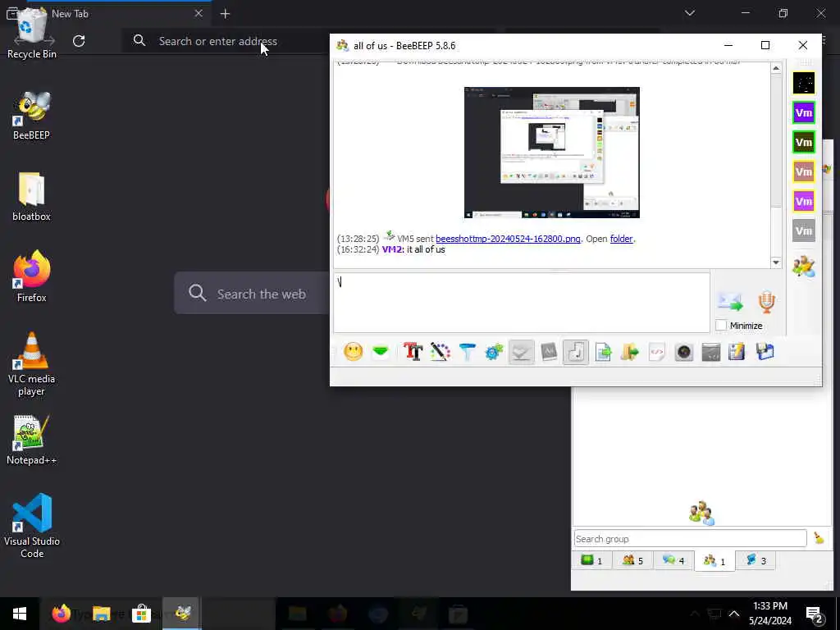Open the Recycle Bin desktop icon
Image resolution: width=840 pixels, height=630 pixels.
(32, 32)
